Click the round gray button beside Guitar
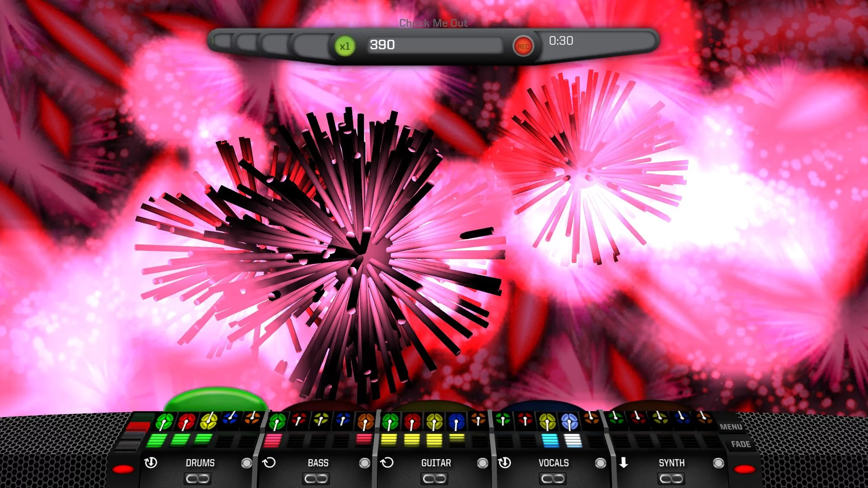The height and width of the screenshot is (488, 868). (482, 463)
